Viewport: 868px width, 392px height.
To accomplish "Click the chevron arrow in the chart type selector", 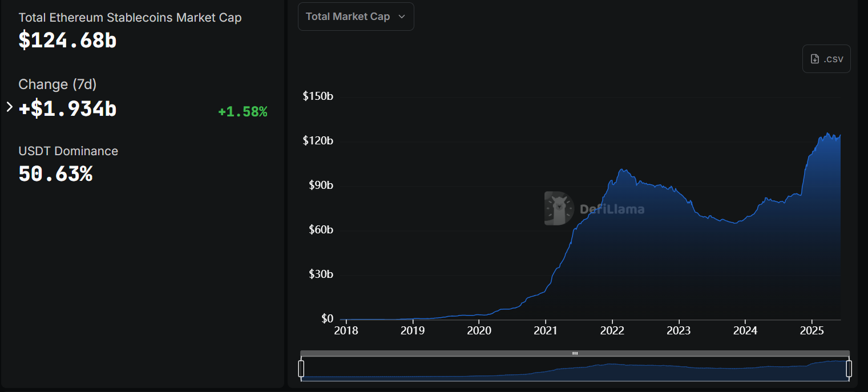I will coord(402,17).
